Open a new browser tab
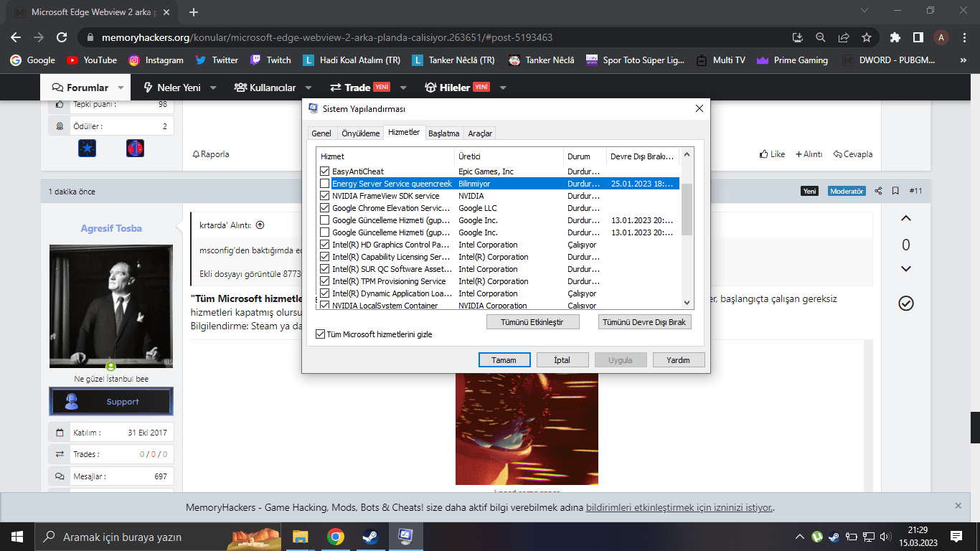 193,12
